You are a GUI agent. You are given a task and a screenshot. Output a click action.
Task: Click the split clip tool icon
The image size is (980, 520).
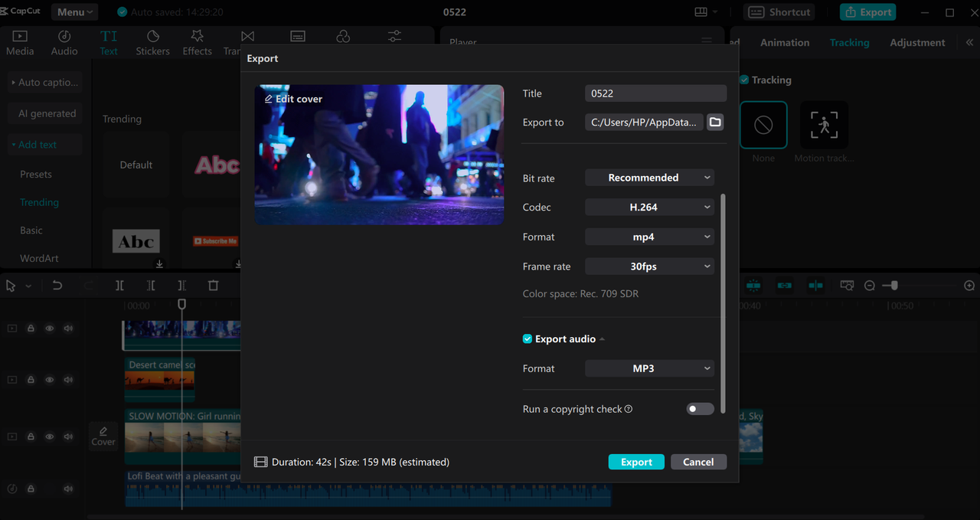coord(119,286)
